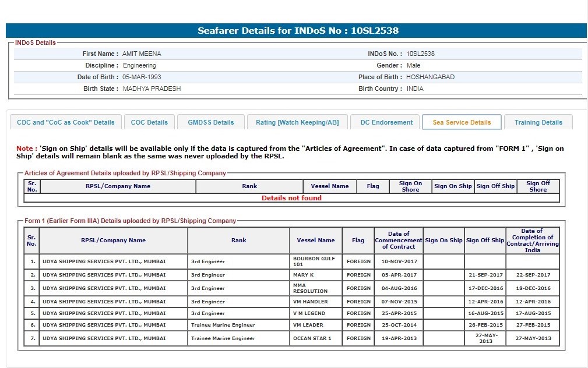Switch to the COC Details tab
Image resolution: width=588 pixels, height=368 pixels.
[x=149, y=122]
